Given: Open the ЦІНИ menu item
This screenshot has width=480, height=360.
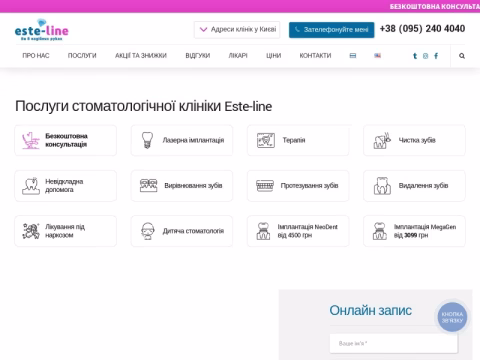Looking at the screenshot, I should click(273, 56).
